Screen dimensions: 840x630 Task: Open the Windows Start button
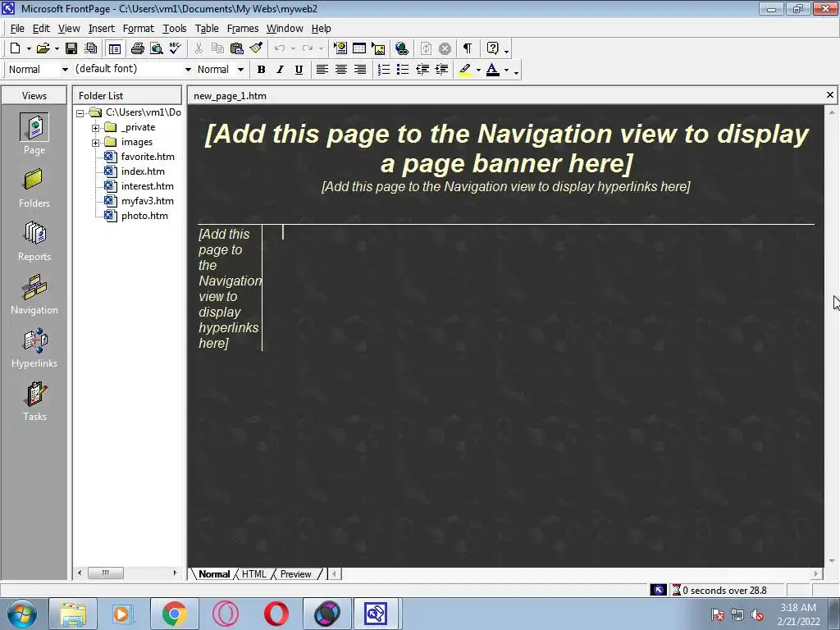pos(21,614)
